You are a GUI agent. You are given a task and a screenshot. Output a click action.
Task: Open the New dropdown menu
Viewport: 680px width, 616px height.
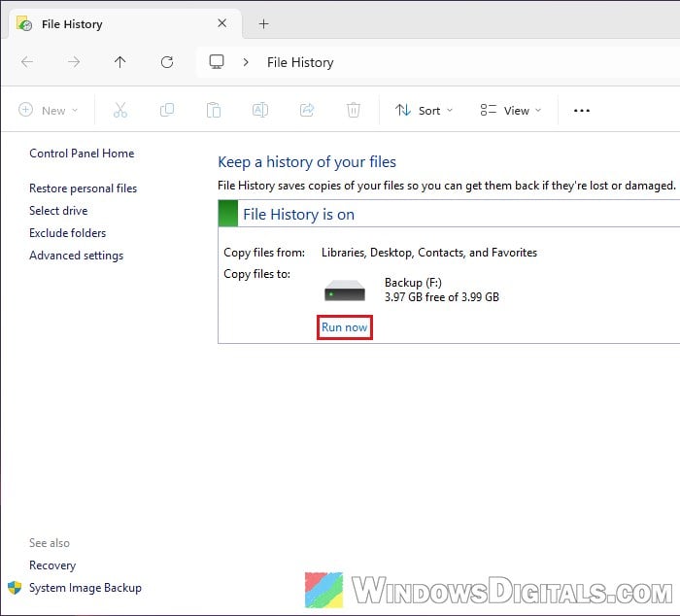coord(49,110)
